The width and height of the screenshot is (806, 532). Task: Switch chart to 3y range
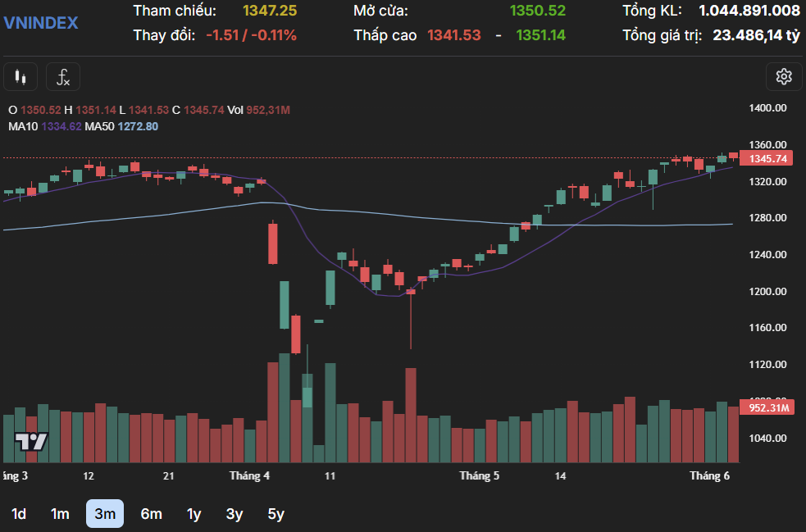(235, 514)
